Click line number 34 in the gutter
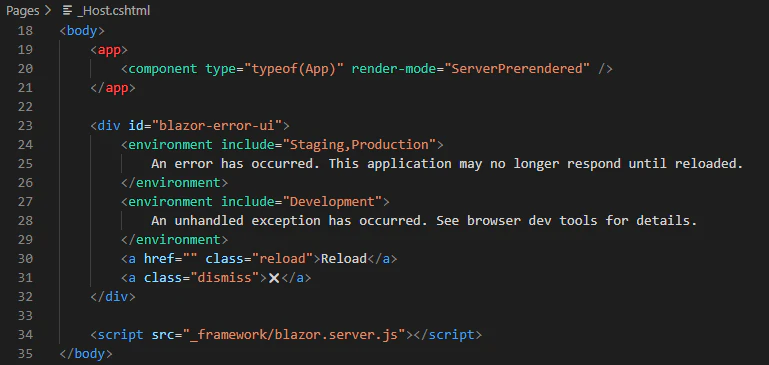Screen dimensions: 769x365 point(25,335)
